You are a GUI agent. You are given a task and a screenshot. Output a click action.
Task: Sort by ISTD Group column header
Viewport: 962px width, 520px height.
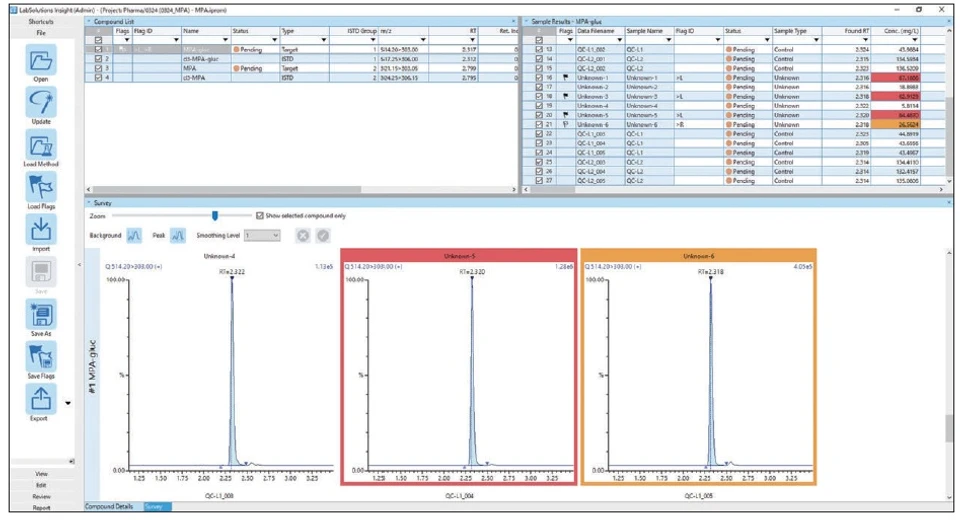click(354, 31)
